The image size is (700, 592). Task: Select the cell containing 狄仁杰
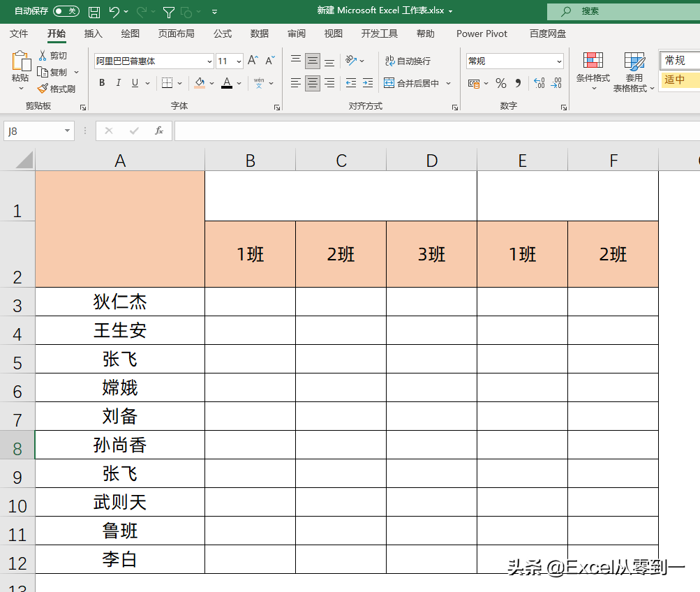pos(119,302)
